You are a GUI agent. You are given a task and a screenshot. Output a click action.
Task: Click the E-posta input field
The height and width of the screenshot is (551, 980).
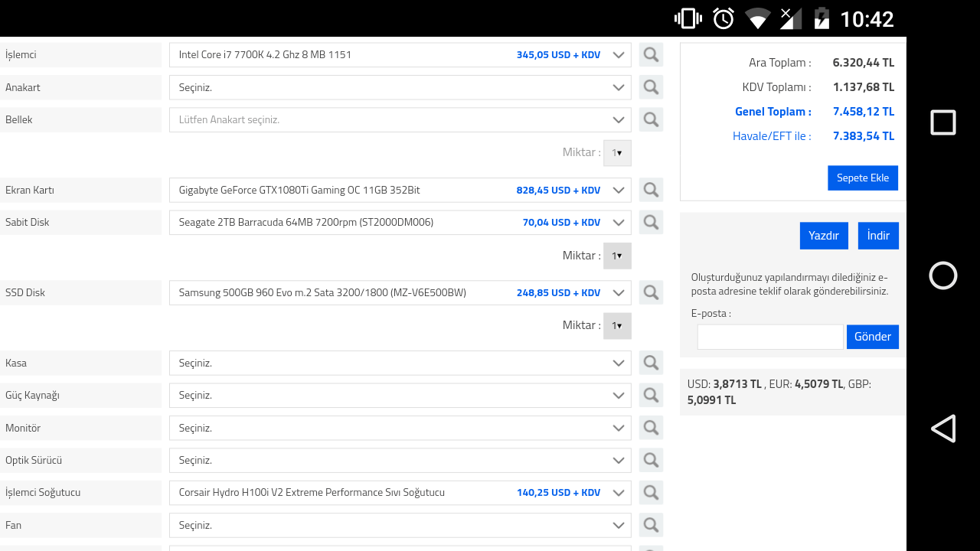click(x=769, y=337)
